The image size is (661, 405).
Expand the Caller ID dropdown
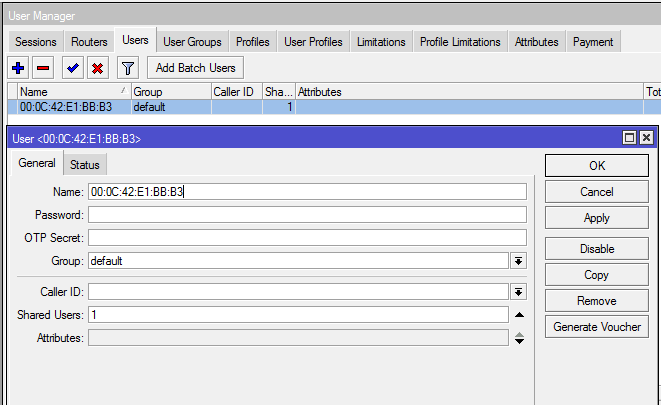pos(518,291)
